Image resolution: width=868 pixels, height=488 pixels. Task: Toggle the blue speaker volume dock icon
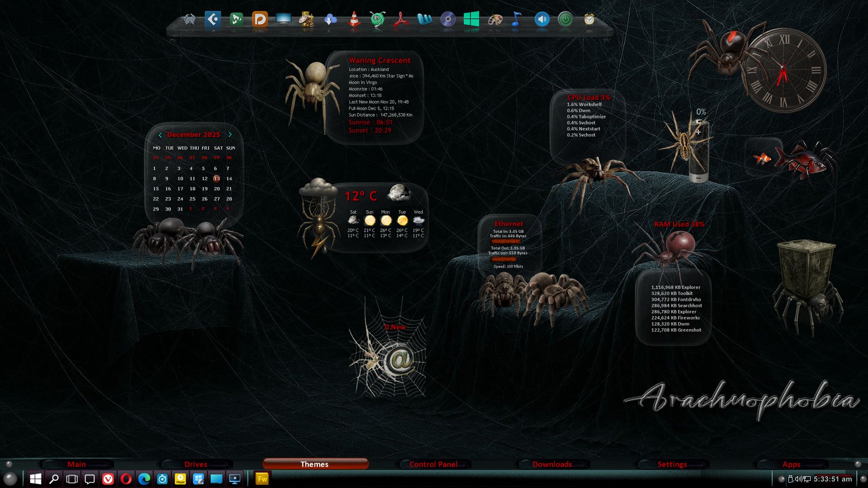pyautogui.click(x=542, y=19)
